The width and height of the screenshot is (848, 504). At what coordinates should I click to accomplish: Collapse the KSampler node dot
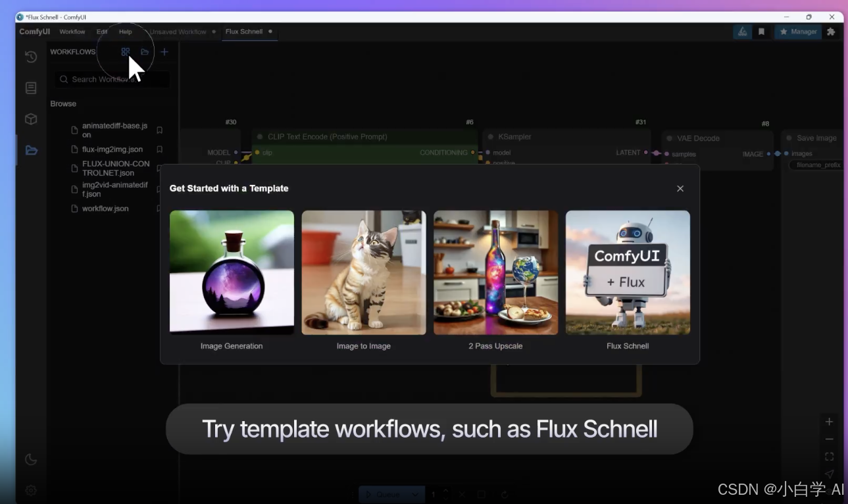pyautogui.click(x=490, y=137)
